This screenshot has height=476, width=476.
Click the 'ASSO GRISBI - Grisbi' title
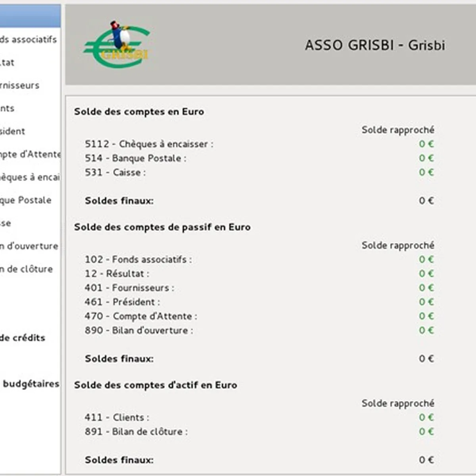click(x=375, y=45)
